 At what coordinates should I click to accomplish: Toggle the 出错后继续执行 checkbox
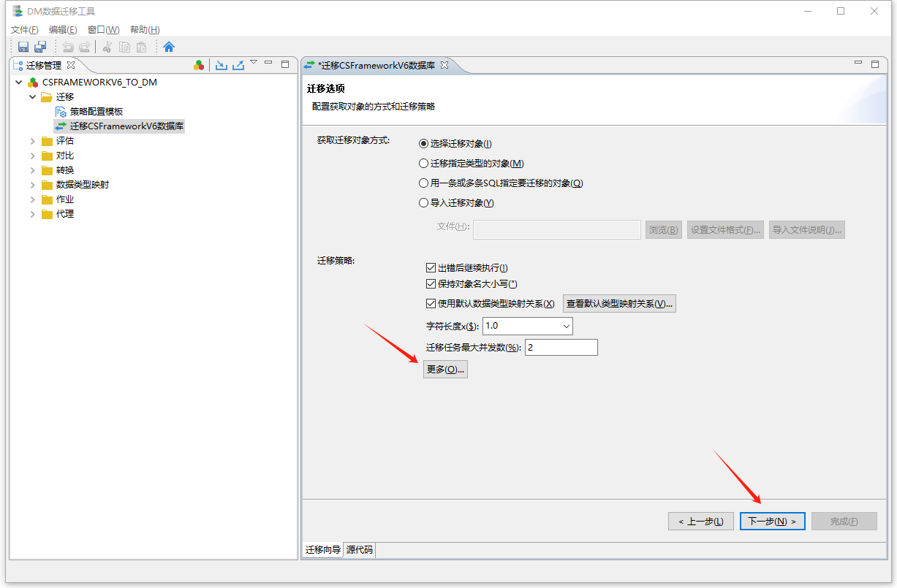tap(431, 268)
